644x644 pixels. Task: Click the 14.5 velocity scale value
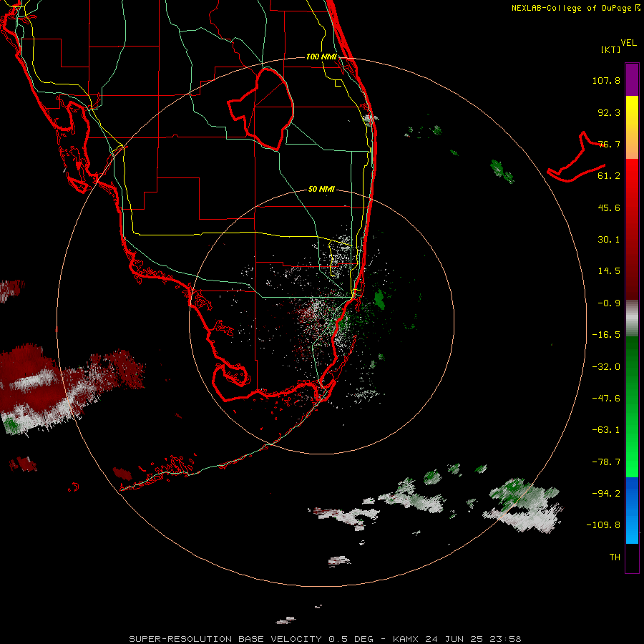609,271
